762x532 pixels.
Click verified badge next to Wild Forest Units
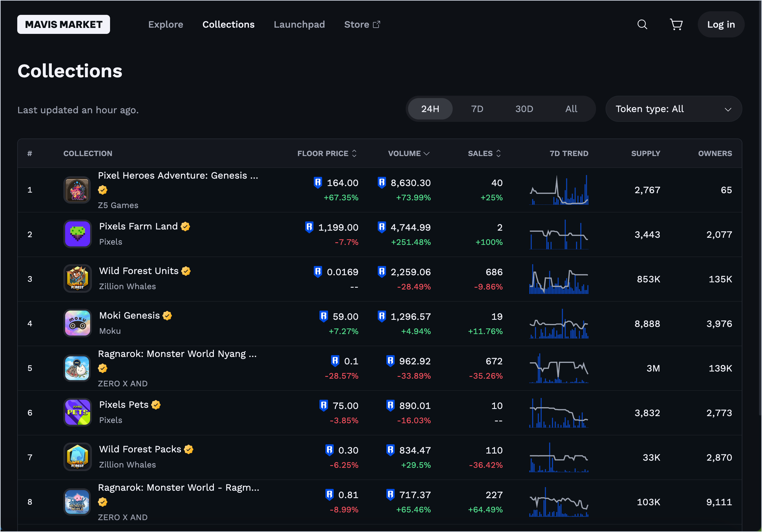pyautogui.click(x=186, y=271)
